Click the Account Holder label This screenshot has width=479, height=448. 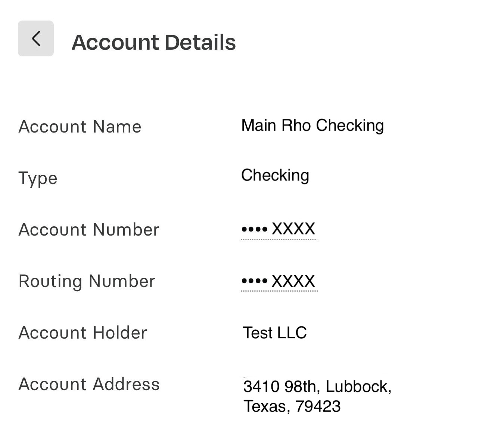[83, 333]
